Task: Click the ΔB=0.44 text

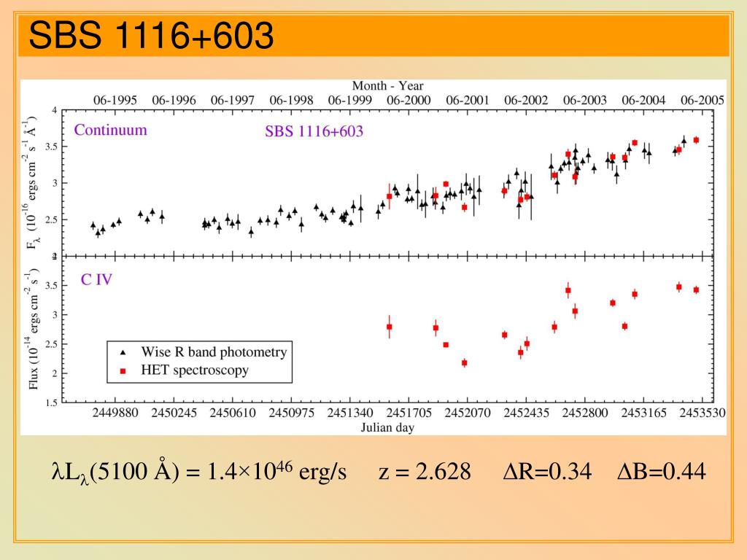Action: tap(662, 472)
